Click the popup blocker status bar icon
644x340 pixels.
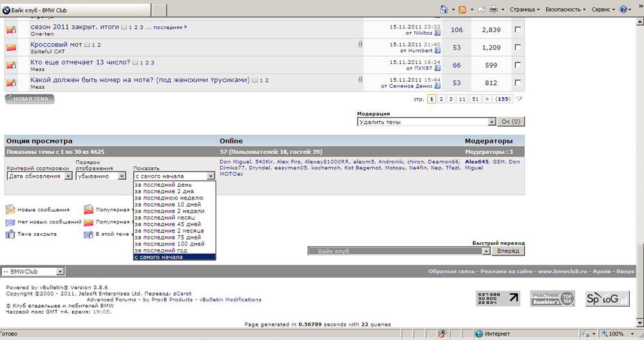coord(443,334)
